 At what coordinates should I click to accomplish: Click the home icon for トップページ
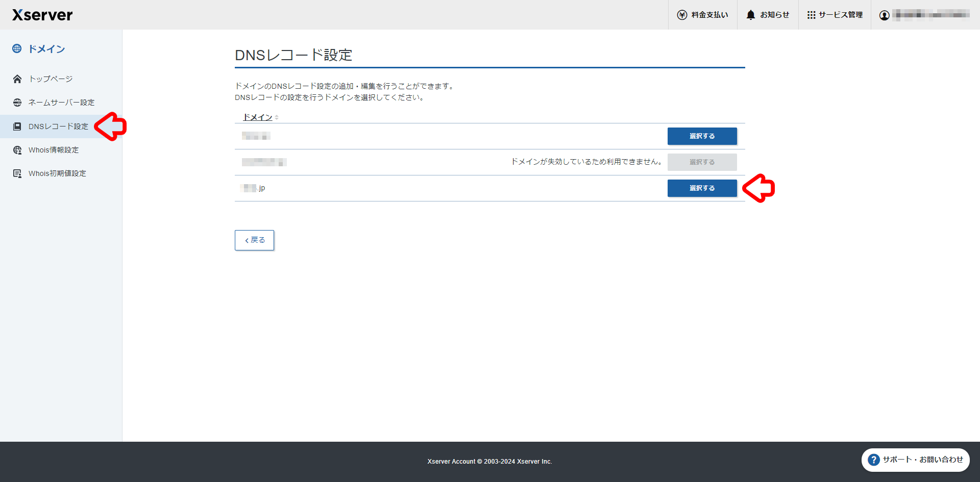(17, 79)
